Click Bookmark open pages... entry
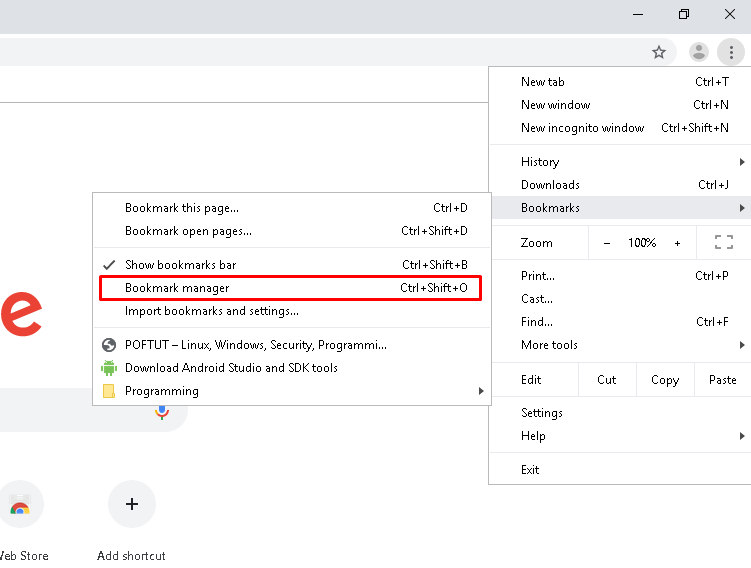This screenshot has width=751, height=568. point(292,231)
